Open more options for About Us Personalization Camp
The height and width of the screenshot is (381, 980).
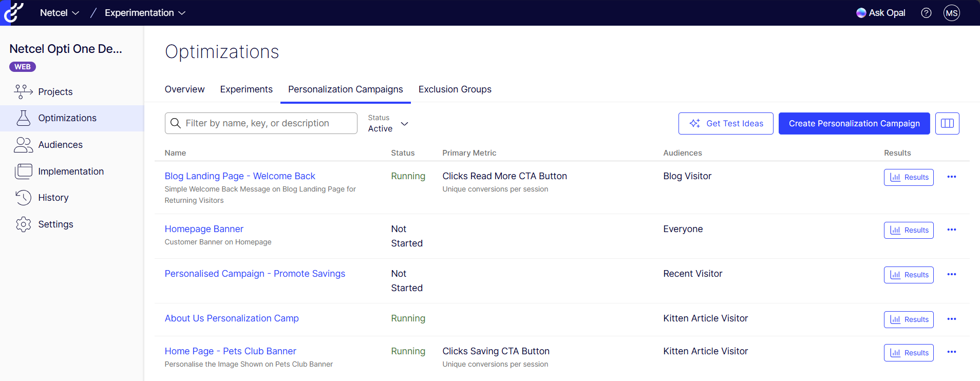(952, 319)
